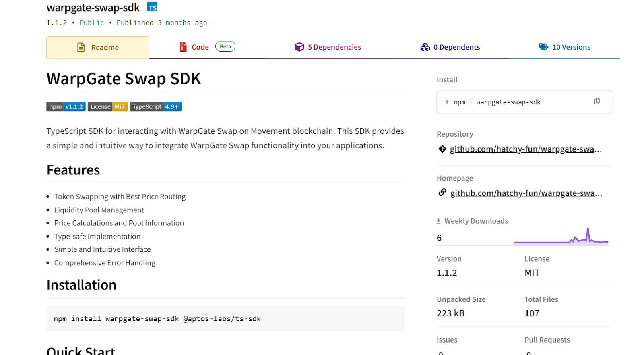The width and height of the screenshot is (644, 355).
Task: Click 'Comprehensive Error Handling' list item
Action: coord(105,263)
